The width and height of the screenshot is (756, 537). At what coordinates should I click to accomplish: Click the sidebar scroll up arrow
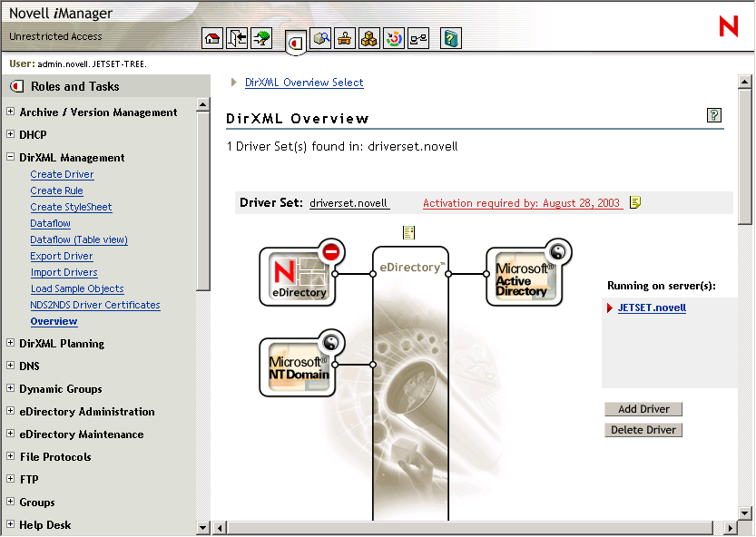[203, 104]
